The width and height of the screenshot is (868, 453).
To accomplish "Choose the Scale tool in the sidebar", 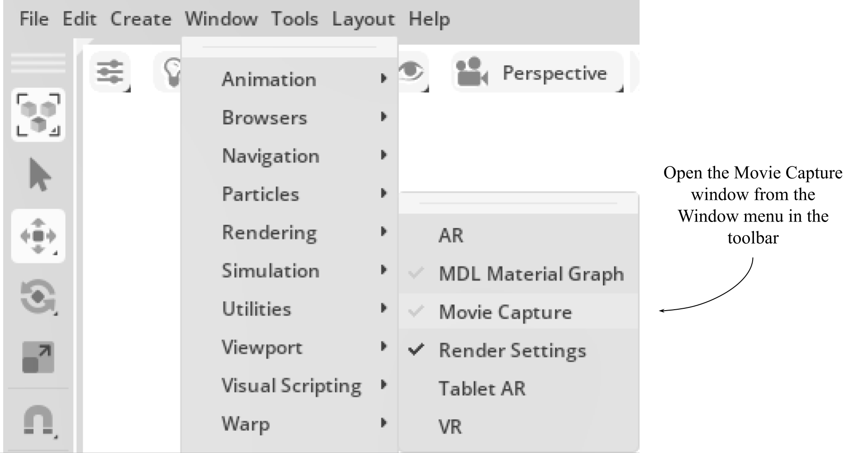I will click(x=38, y=357).
